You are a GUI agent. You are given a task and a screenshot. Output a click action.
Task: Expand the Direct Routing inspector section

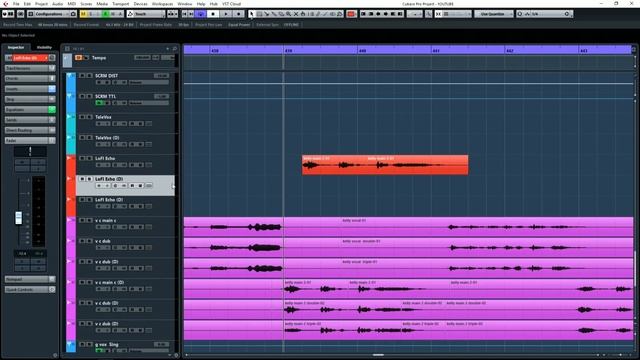[30, 130]
